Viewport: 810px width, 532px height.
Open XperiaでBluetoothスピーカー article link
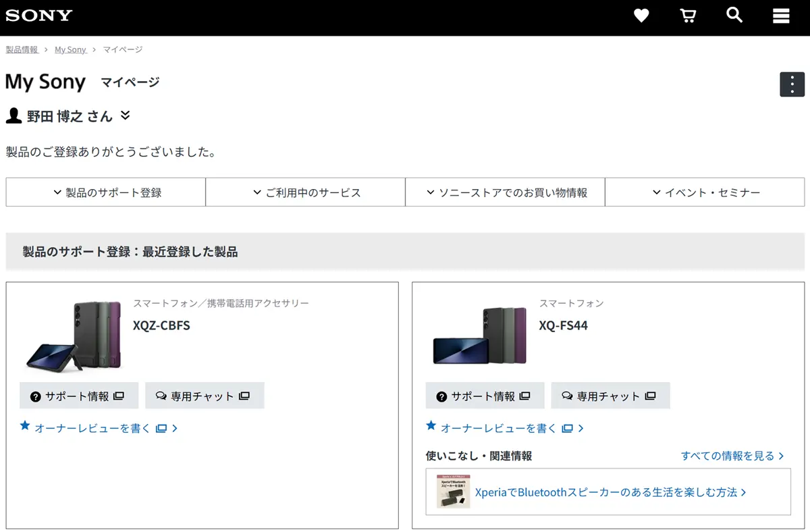click(x=610, y=492)
